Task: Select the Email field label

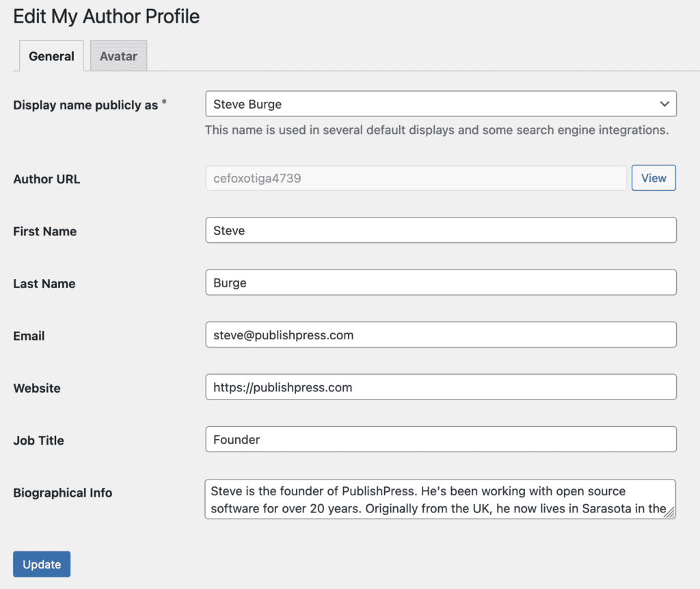Action: point(27,336)
